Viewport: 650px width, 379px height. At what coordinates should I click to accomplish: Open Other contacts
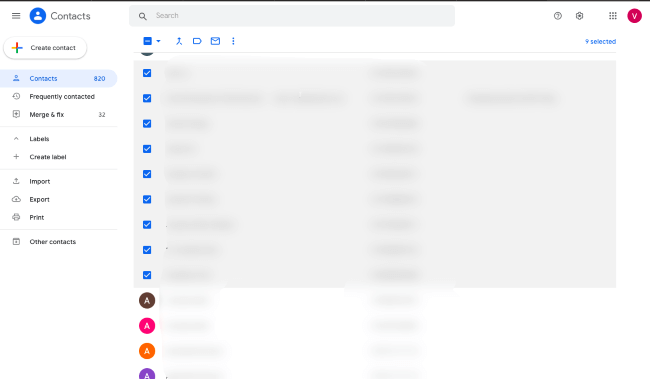coord(58,241)
